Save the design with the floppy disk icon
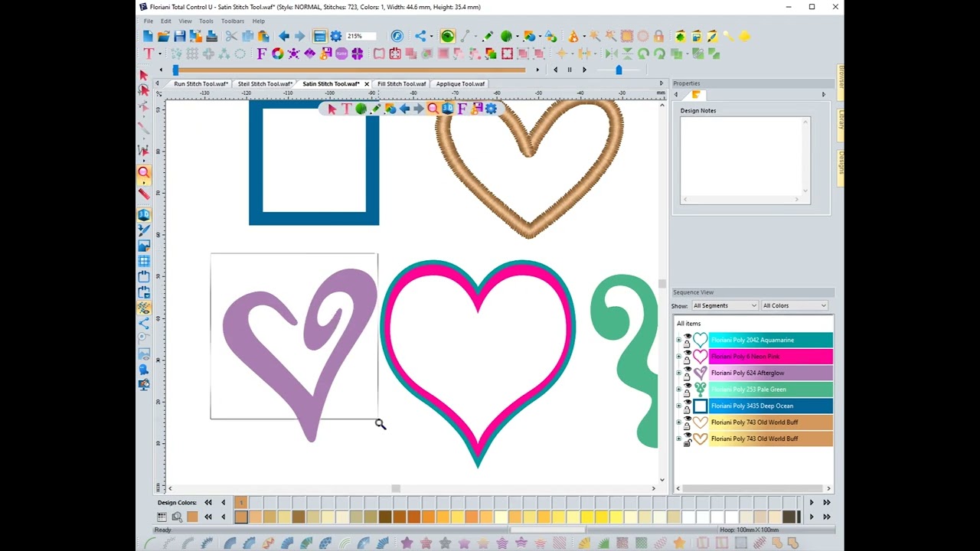The width and height of the screenshot is (980, 551). [180, 36]
